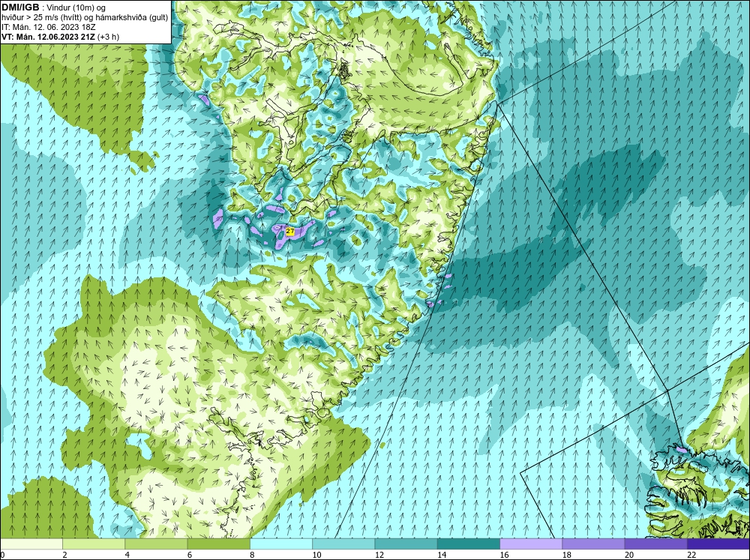Image resolution: width=750 pixels, height=560 pixels.
Task: Select the light teal 10–12 legend swatch
Action: coord(343,544)
